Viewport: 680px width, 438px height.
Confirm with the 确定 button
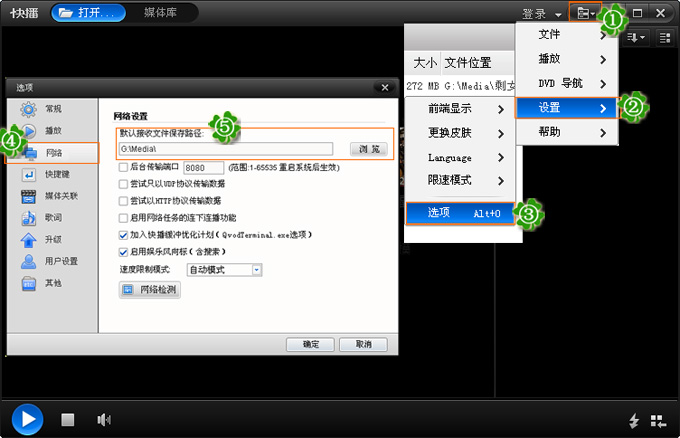(x=310, y=344)
